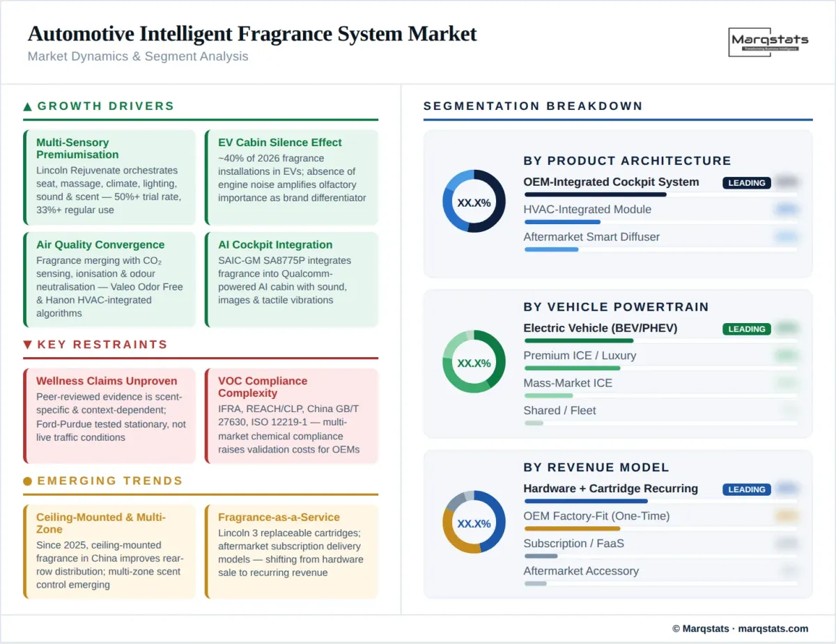The image size is (836, 644).
Task: Click the SAIC-GM SA8775P description text
Action: click(x=285, y=281)
